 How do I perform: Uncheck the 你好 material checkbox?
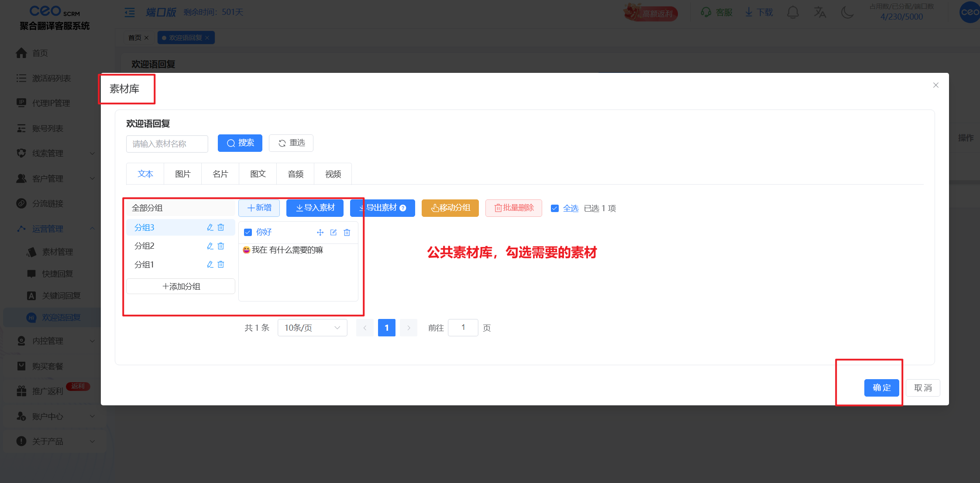pos(248,232)
